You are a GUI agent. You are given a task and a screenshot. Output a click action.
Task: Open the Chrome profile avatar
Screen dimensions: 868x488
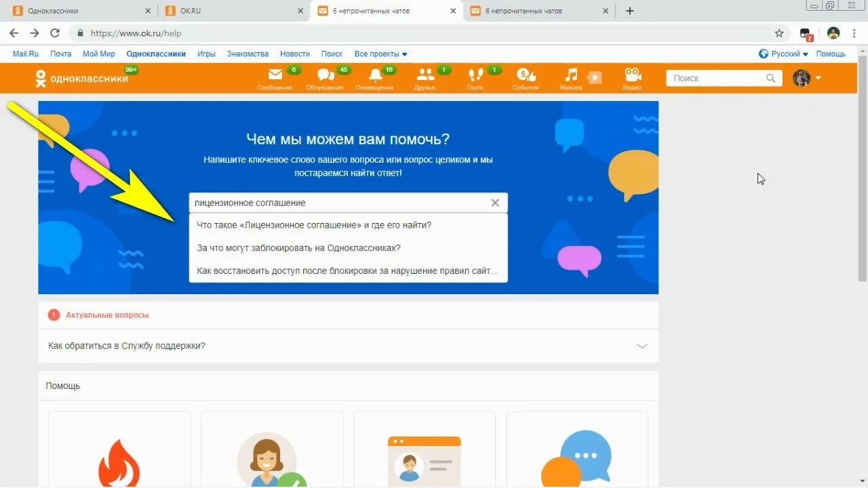click(x=833, y=33)
